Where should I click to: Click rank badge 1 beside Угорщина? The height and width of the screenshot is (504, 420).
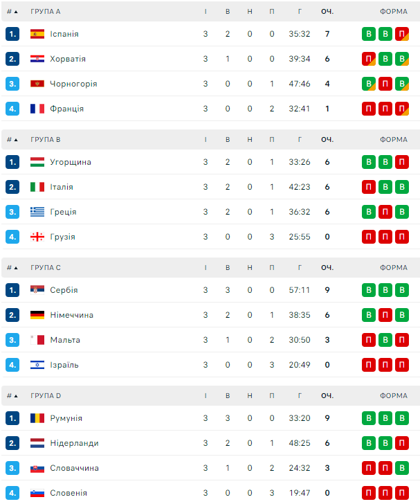12,162
